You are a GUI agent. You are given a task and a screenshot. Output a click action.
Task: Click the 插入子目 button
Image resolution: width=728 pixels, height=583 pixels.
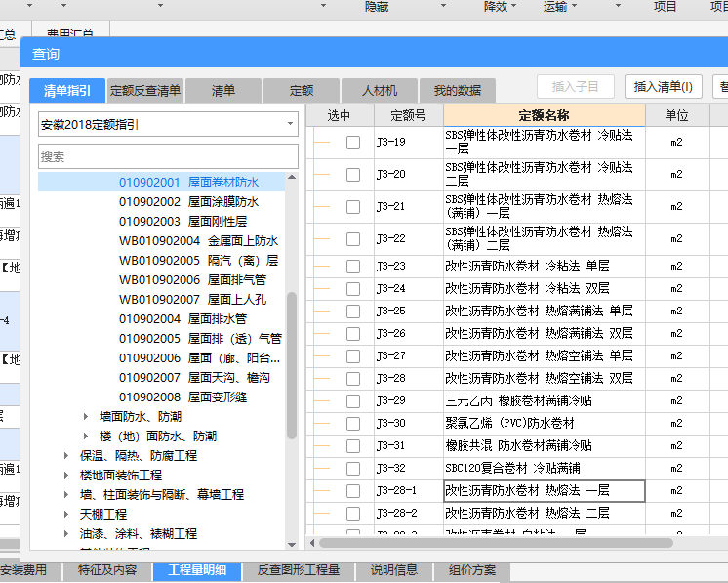[x=575, y=86]
